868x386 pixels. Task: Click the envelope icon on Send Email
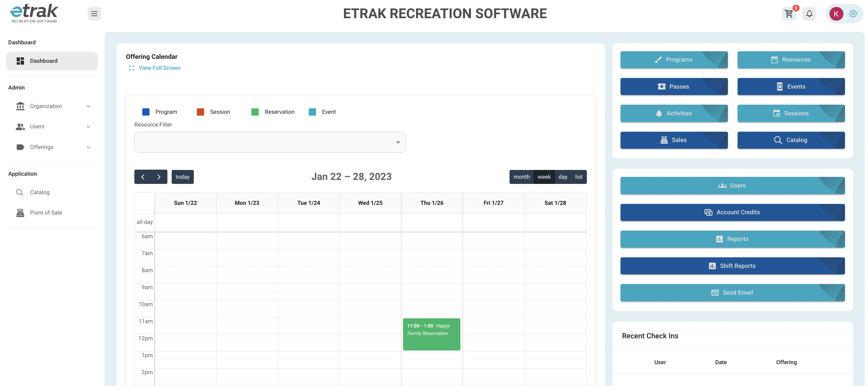pos(715,293)
